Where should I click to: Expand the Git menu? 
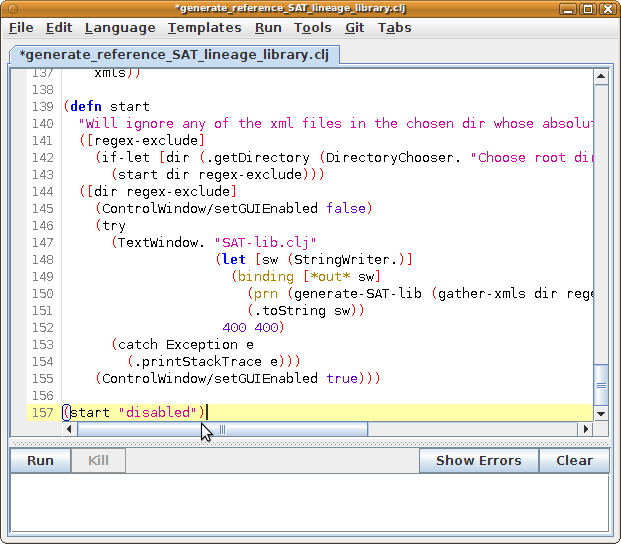[354, 28]
